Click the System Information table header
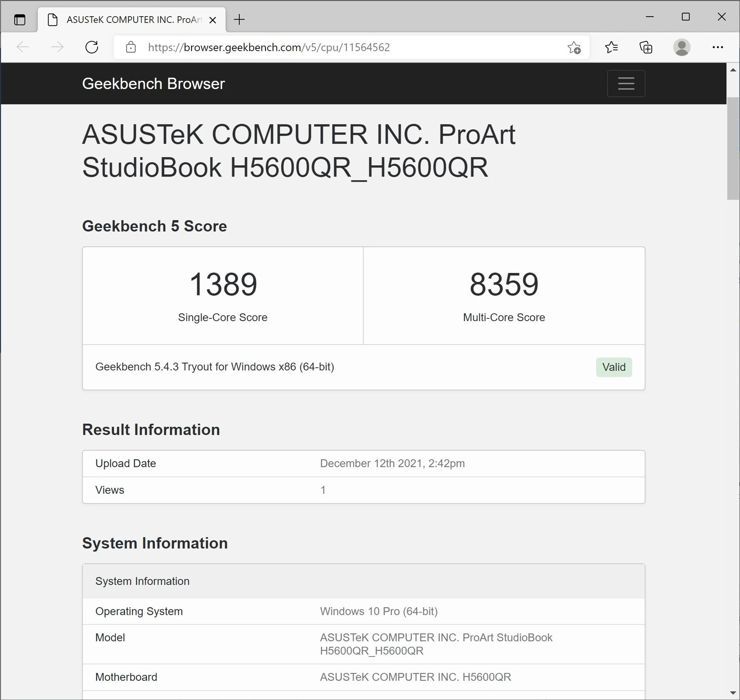Screen dimensions: 740x700 [x=363, y=581]
